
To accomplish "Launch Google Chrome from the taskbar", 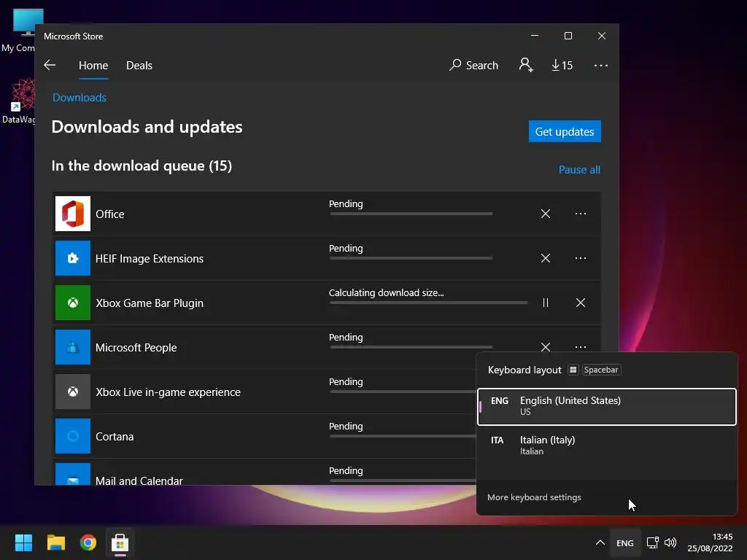I will pos(88,542).
